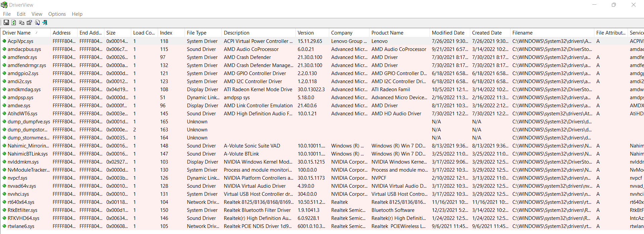
Task: Sort by the File Attributes column header
Action: [x=611, y=33]
